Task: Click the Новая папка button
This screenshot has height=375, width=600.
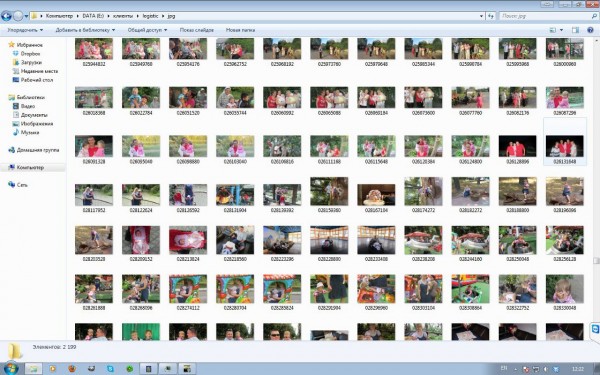Action: click(x=240, y=30)
